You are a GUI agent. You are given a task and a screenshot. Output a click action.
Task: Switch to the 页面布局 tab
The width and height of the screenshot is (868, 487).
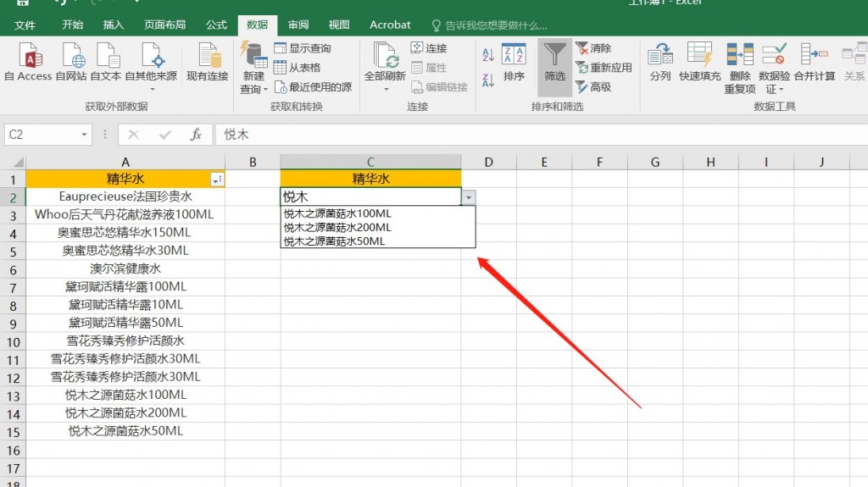[x=165, y=25]
